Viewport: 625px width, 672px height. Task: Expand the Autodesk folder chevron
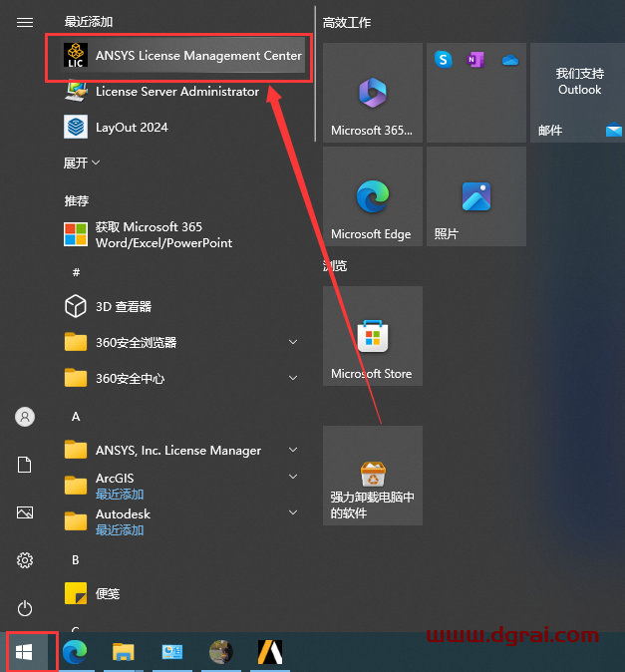point(293,512)
